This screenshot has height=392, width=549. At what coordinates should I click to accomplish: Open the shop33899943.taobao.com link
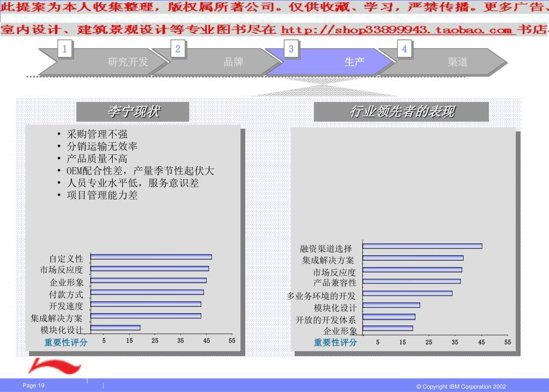point(398,29)
